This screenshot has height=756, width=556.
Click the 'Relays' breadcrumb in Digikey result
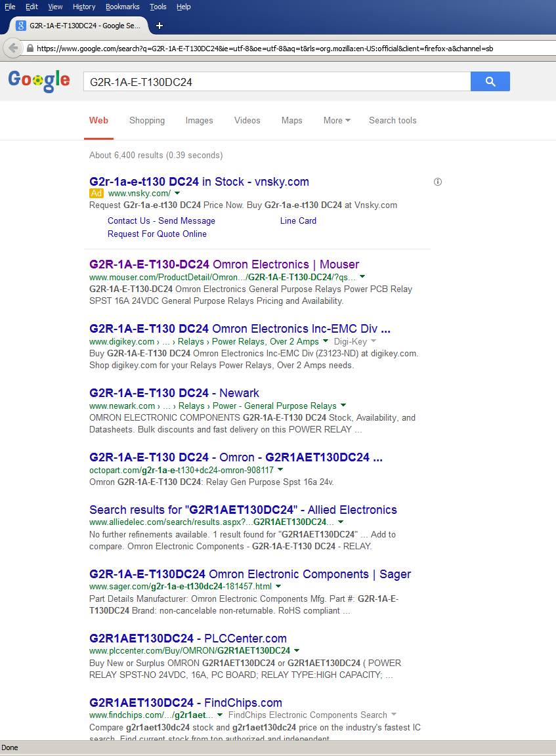[x=190, y=341]
